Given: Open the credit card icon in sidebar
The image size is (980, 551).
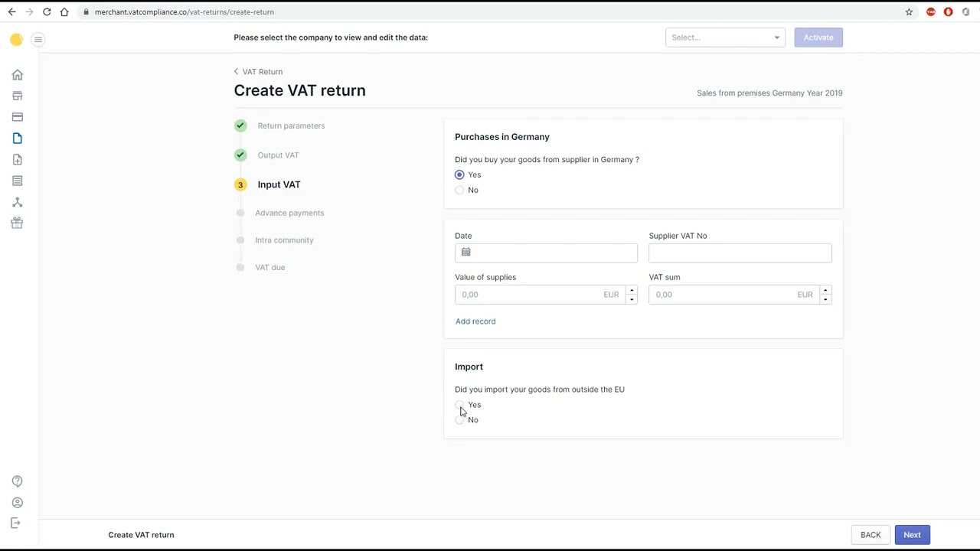Looking at the screenshot, I should (17, 117).
